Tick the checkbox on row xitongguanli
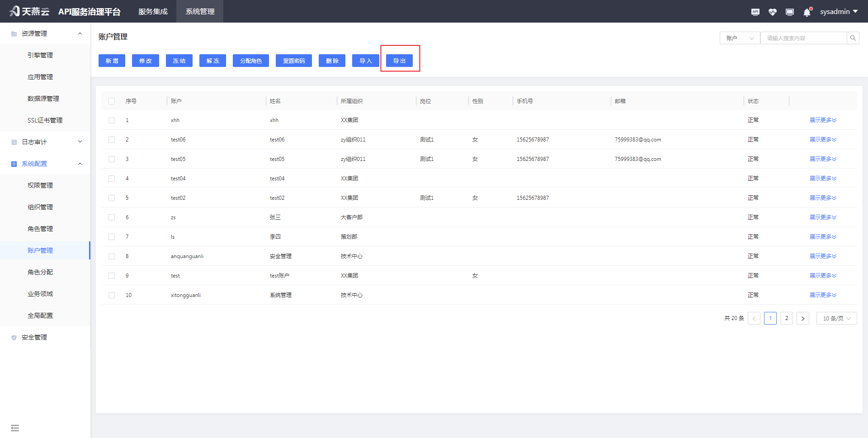Image resolution: width=868 pixels, height=438 pixels. 112,295
